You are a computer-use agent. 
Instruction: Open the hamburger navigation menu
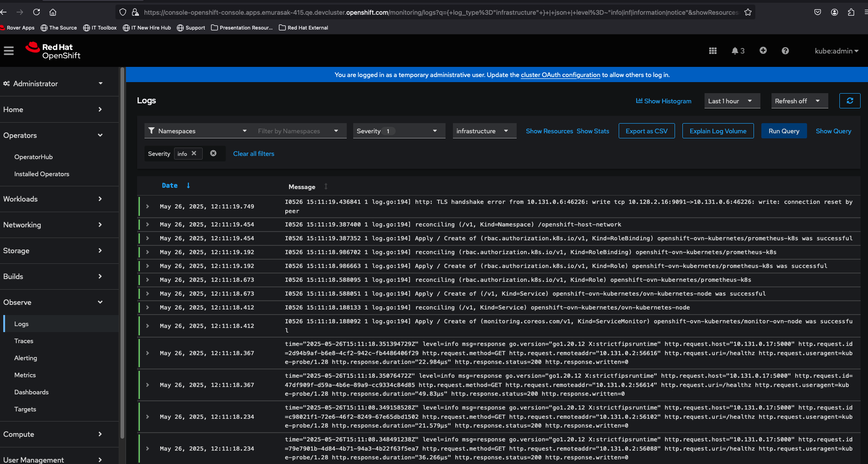(x=9, y=51)
